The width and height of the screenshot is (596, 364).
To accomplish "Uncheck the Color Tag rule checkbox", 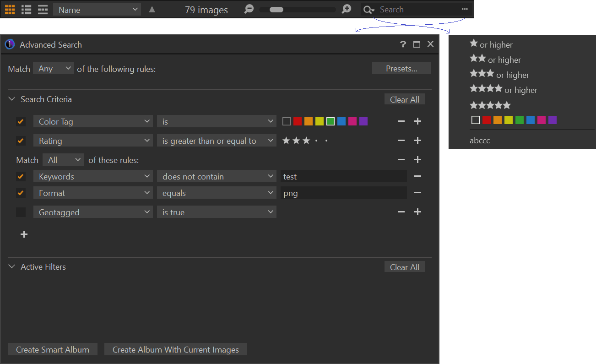I will pos(21,121).
